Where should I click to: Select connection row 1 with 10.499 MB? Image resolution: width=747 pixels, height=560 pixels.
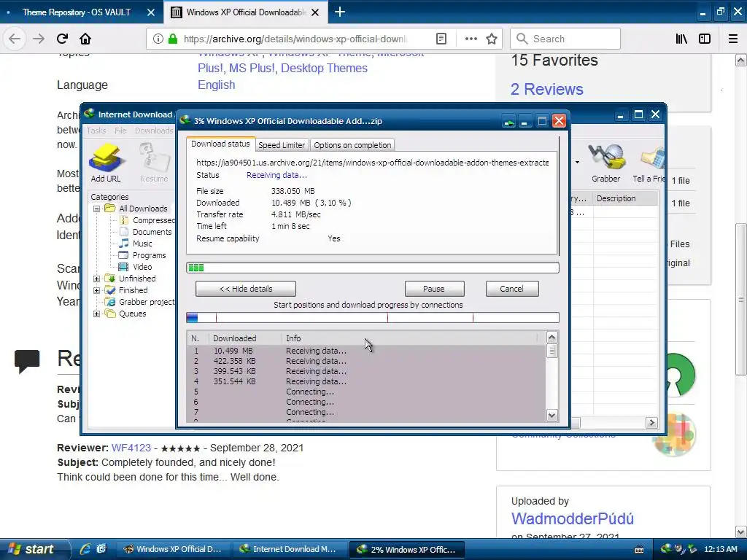[366, 351]
